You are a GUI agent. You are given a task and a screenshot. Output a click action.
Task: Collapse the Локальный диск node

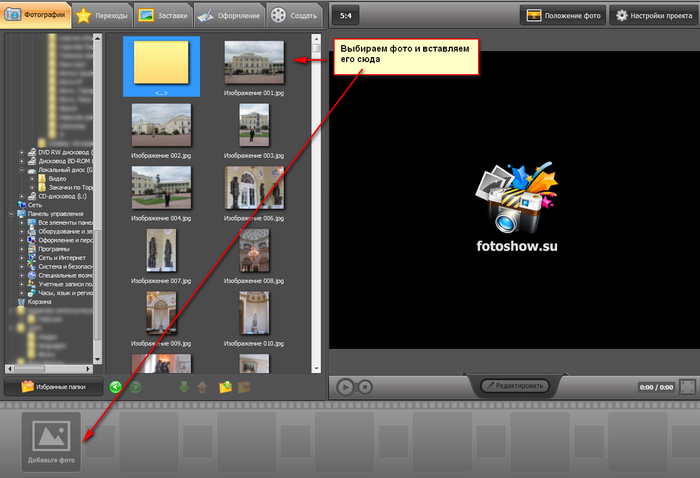[21, 170]
